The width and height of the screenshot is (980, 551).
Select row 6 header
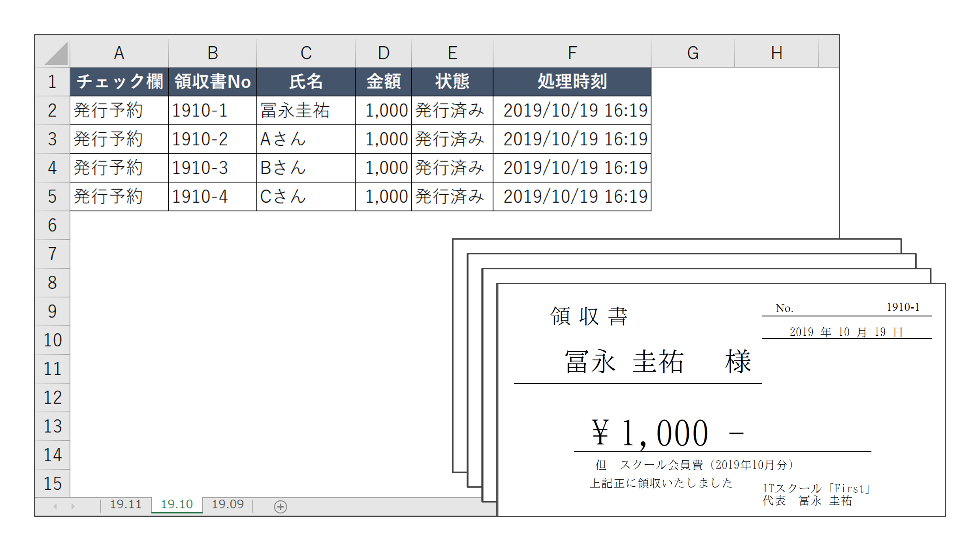(53, 225)
